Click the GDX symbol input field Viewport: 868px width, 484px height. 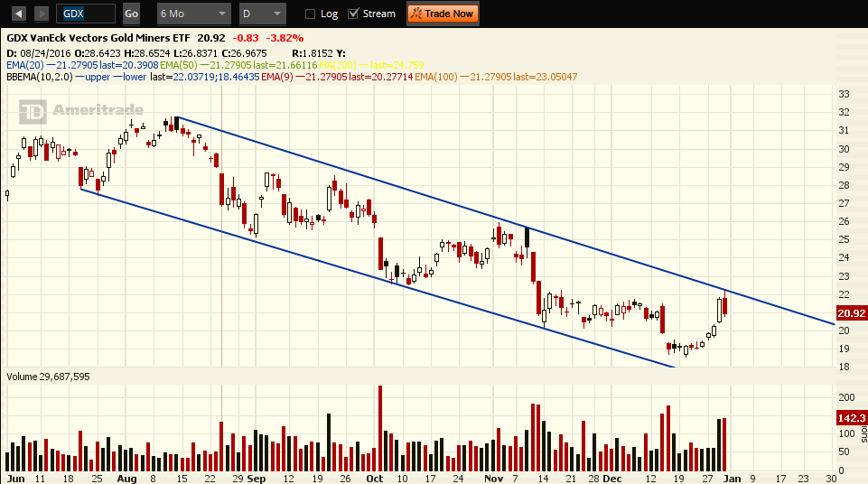86,14
